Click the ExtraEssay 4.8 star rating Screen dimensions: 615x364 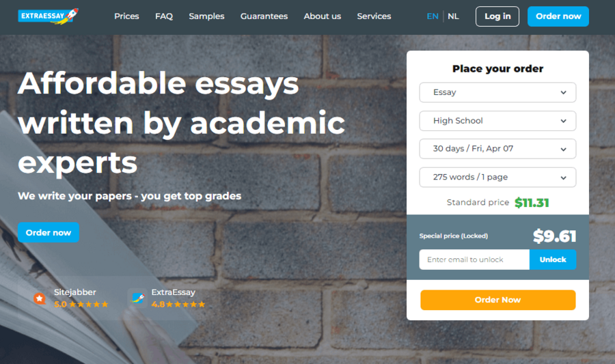point(178,305)
